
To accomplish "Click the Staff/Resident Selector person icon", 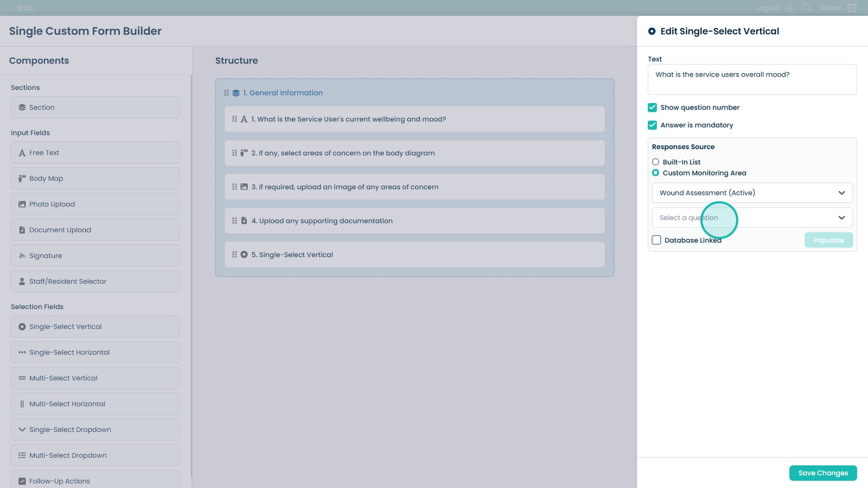I will click(22, 281).
